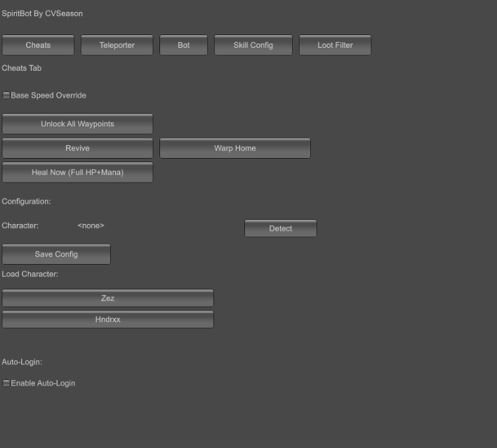Click the SpiritBot By CVSeason title
497x448 pixels.
pos(42,13)
